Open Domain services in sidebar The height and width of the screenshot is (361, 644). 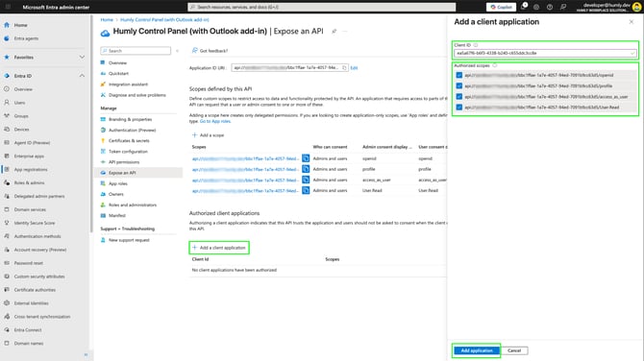click(30, 209)
